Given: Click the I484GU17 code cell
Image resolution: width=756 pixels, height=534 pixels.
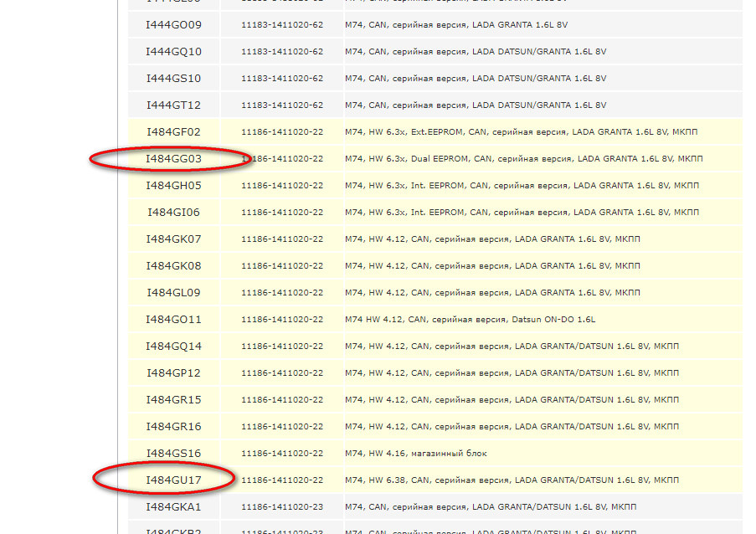Looking at the screenshot, I should coord(173,480).
